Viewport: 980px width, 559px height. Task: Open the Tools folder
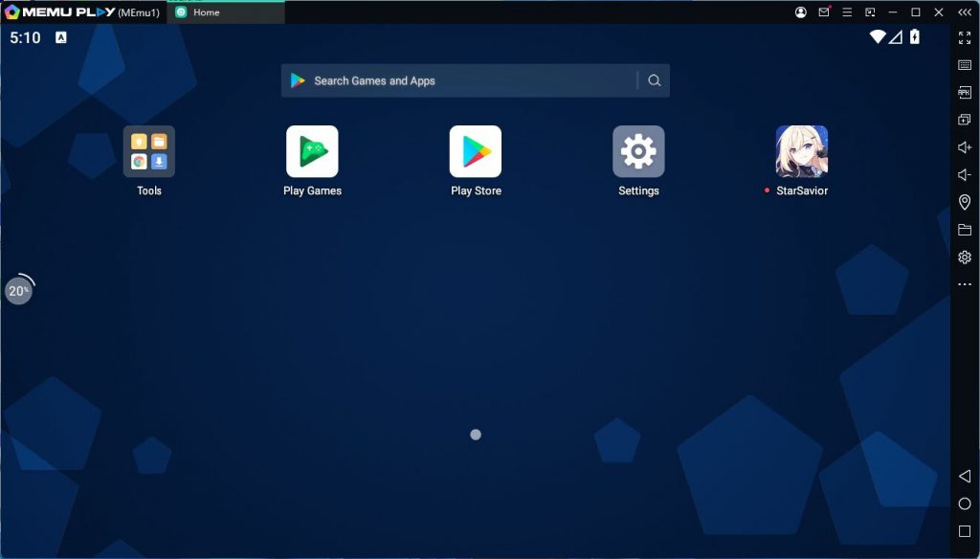click(149, 152)
